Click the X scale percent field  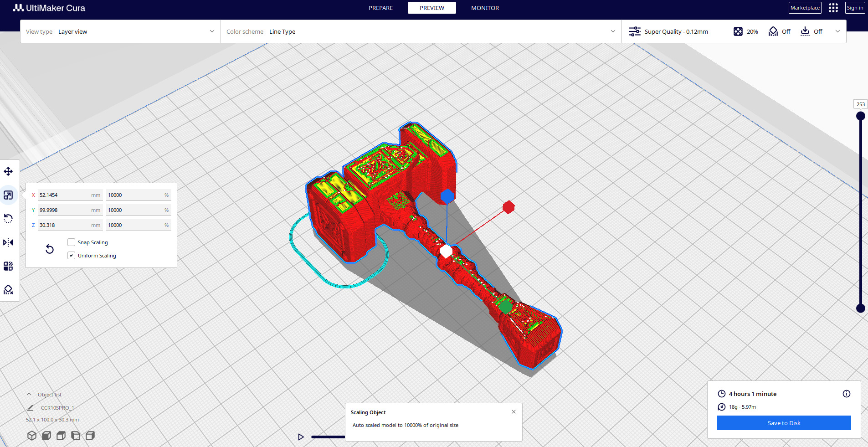pyautogui.click(x=139, y=195)
